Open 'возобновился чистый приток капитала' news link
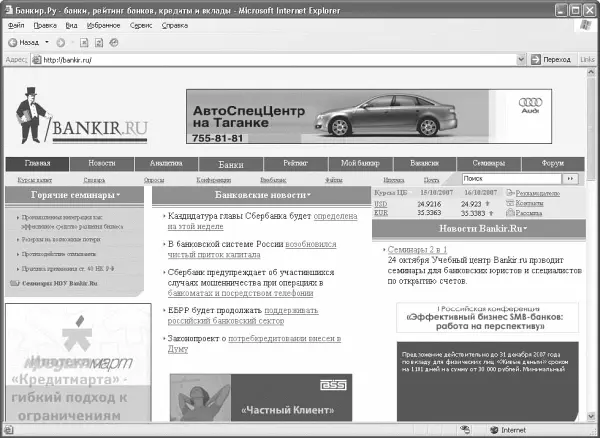The height and width of the screenshot is (438, 600). pos(252,249)
